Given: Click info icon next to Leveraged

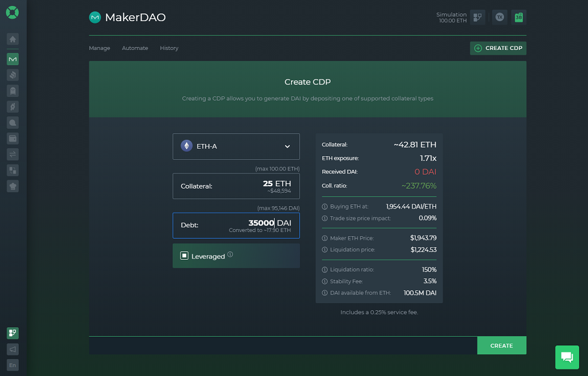Looking at the screenshot, I should [x=230, y=254].
